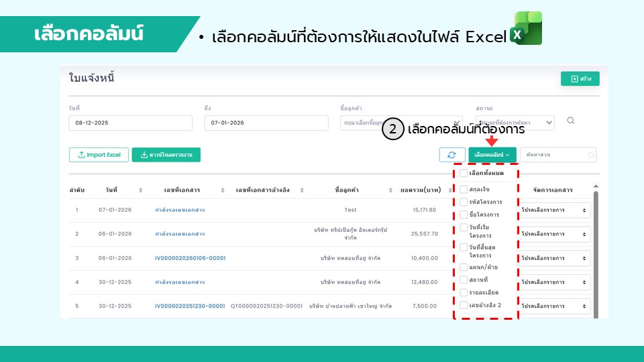Click the Excel logo icon
This screenshot has width=644, height=362.
[x=526, y=29]
